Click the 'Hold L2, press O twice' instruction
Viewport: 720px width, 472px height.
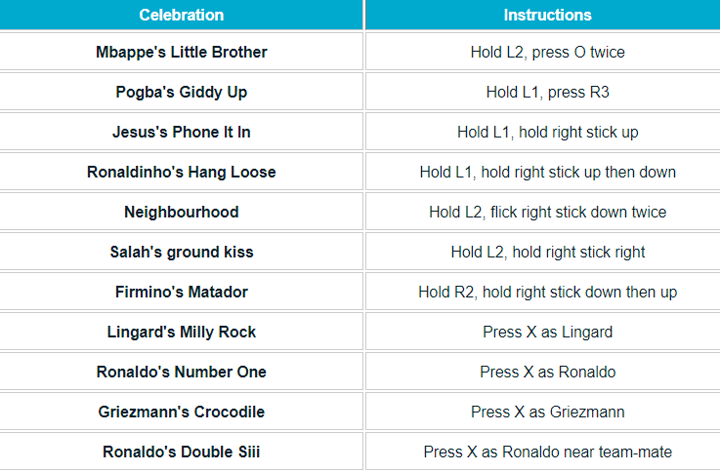[x=547, y=52]
